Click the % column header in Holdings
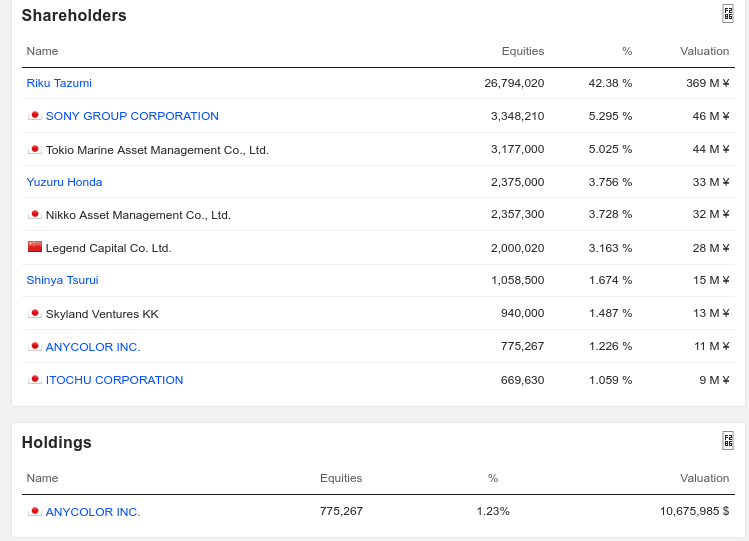Screen dimensions: 749x541 pos(493,478)
